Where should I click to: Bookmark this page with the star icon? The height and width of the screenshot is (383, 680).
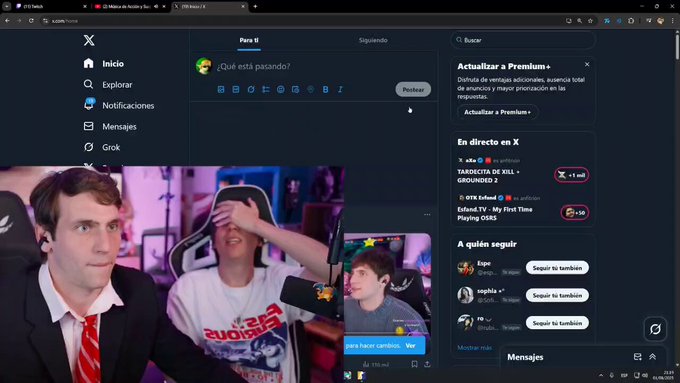click(590, 21)
